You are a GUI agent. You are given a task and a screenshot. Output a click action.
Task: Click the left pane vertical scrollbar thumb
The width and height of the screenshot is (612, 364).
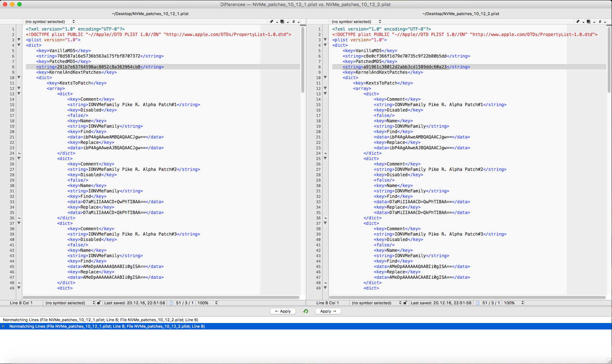[x=303, y=59]
